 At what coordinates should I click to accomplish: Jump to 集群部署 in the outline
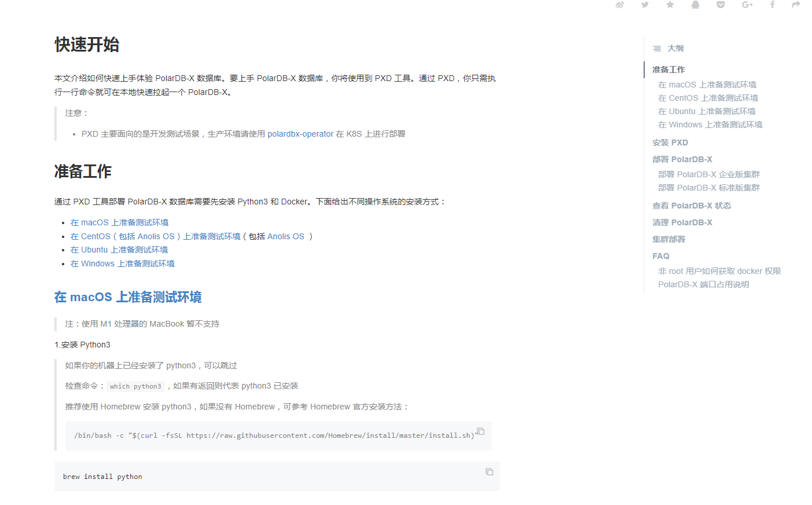[x=668, y=239]
